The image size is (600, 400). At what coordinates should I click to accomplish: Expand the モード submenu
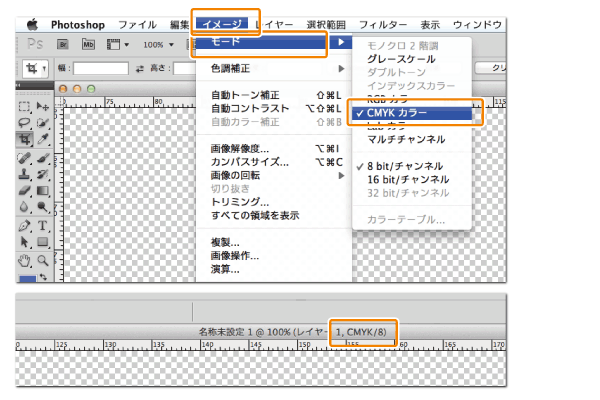click(274, 42)
